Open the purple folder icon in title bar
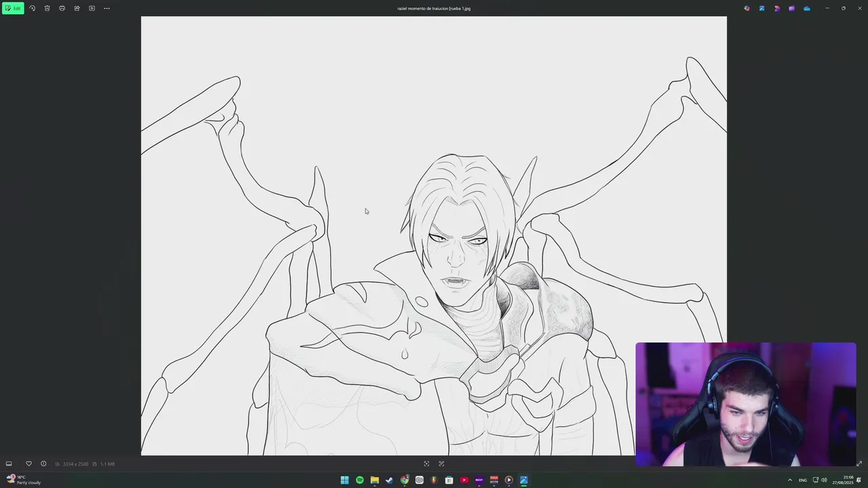Viewport: 868px width, 488px height. point(791,8)
